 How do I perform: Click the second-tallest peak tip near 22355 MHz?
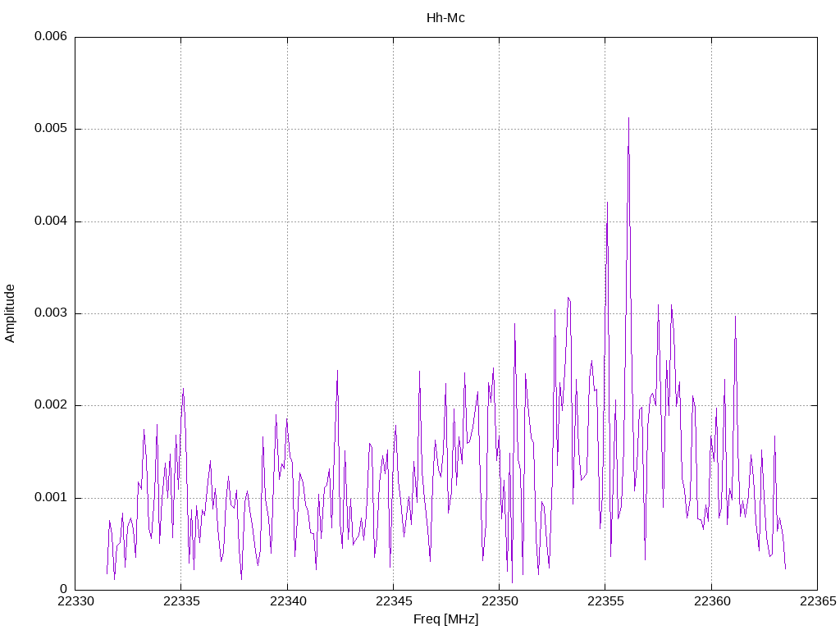click(x=607, y=203)
